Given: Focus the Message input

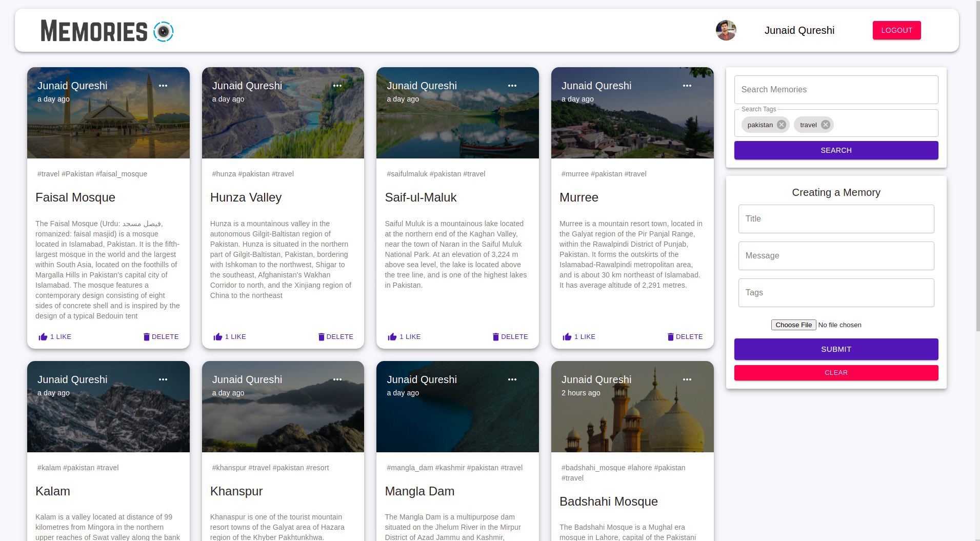Looking at the screenshot, I should pyautogui.click(x=836, y=256).
